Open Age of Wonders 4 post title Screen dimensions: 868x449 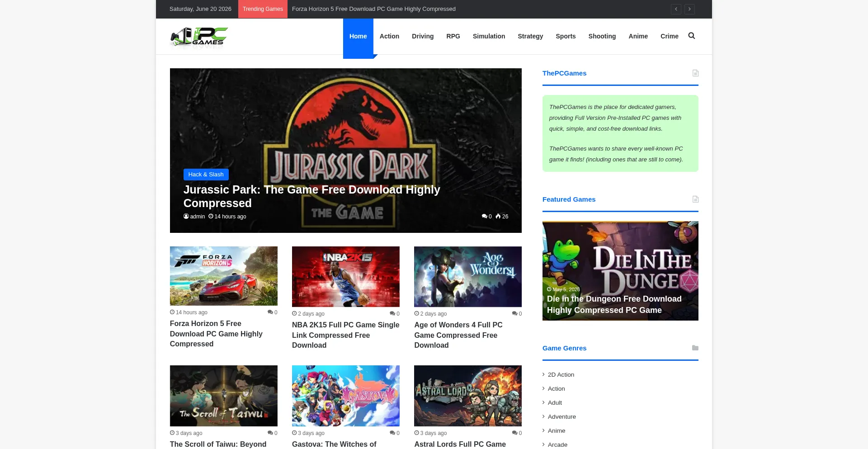click(458, 335)
